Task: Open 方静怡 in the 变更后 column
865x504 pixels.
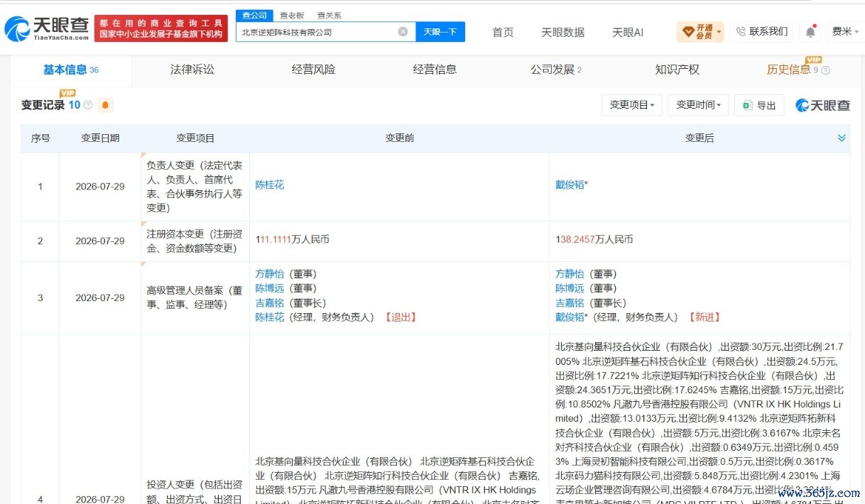Action: pyautogui.click(x=570, y=274)
